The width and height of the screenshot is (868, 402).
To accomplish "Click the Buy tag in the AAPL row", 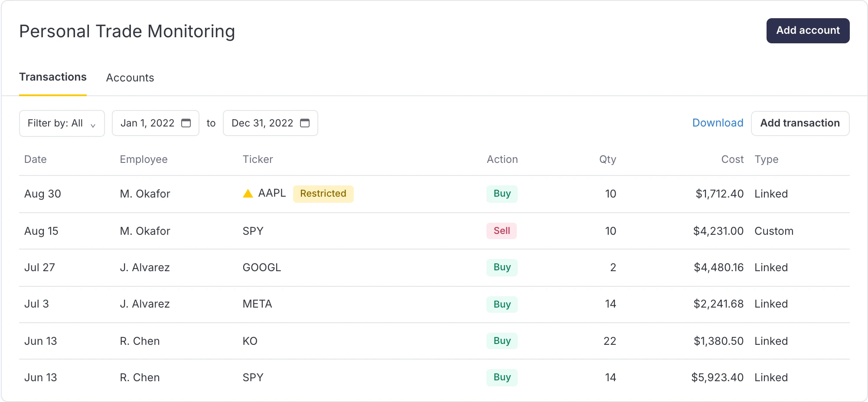I will coord(502,194).
